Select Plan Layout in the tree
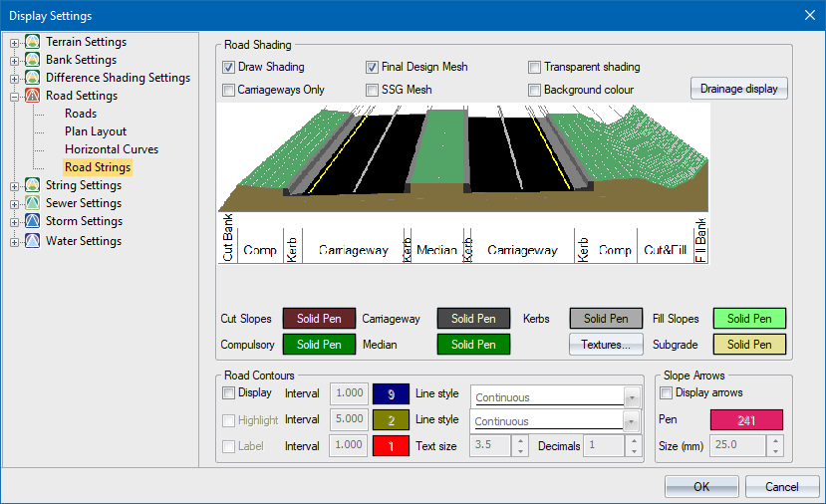The height and width of the screenshot is (504, 826). pyautogui.click(x=96, y=131)
